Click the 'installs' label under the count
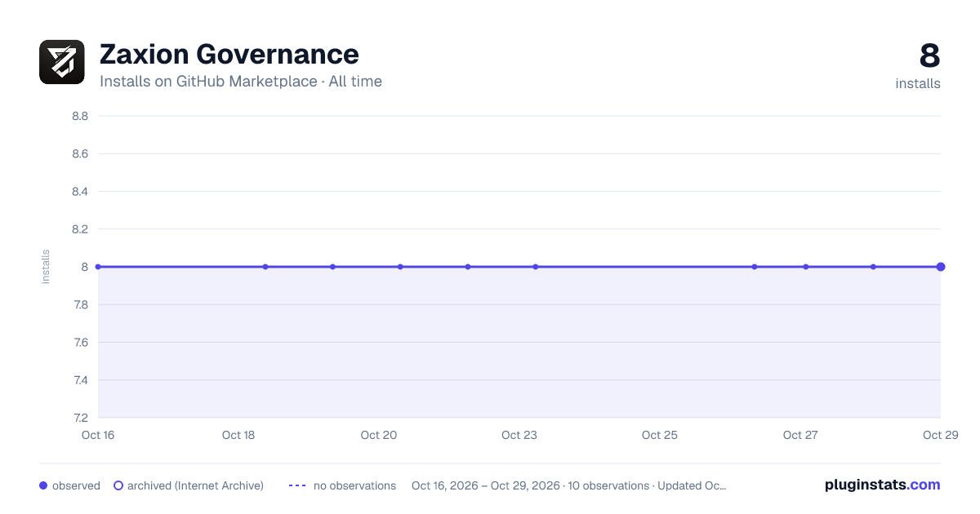This screenshot has height=514, width=980. (918, 83)
